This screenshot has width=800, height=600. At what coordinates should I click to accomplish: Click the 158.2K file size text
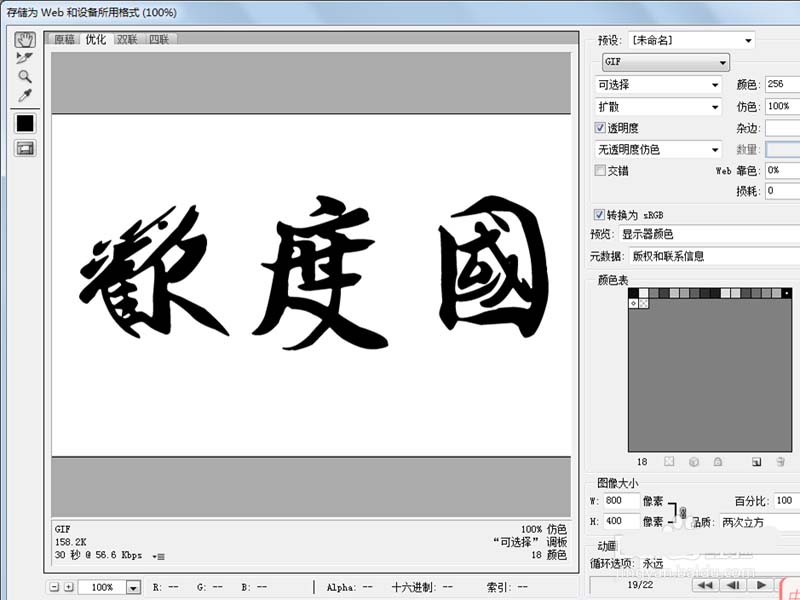point(71,542)
